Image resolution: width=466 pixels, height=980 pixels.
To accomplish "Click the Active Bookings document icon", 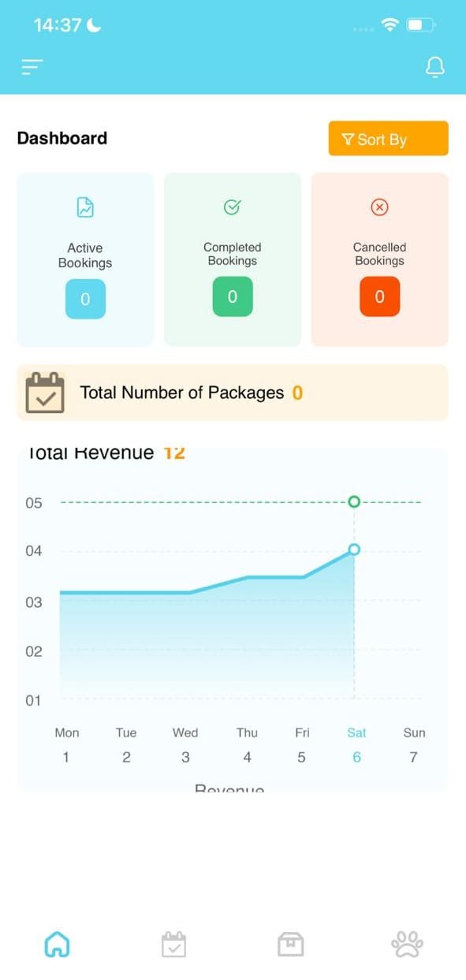I will click(x=84, y=207).
